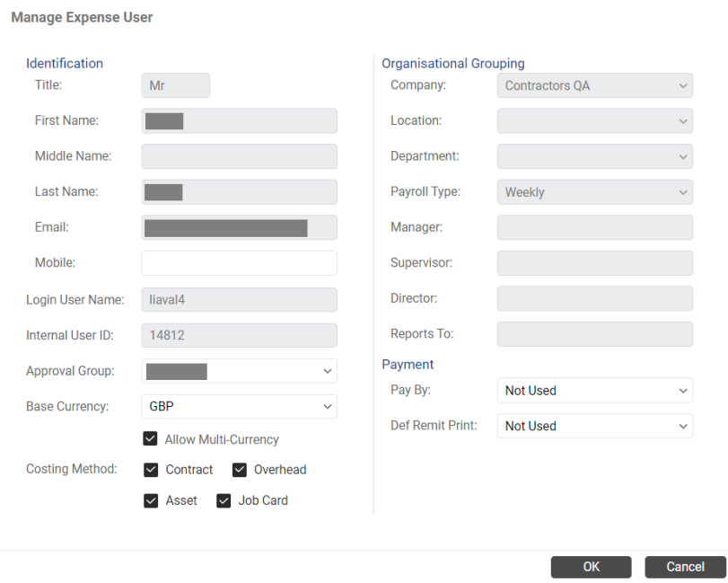The height and width of the screenshot is (583, 728).
Task: Uncheck the Contract costing method
Action: click(x=151, y=470)
